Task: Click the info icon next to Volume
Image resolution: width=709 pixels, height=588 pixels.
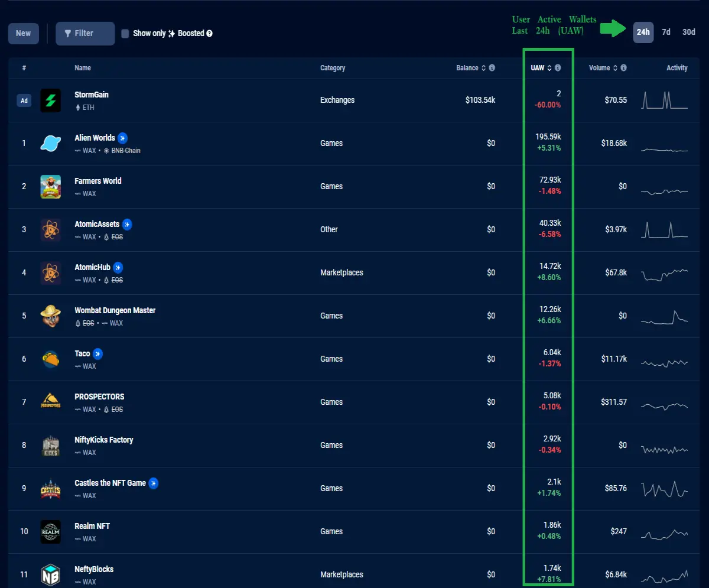Action: [x=623, y=68]
